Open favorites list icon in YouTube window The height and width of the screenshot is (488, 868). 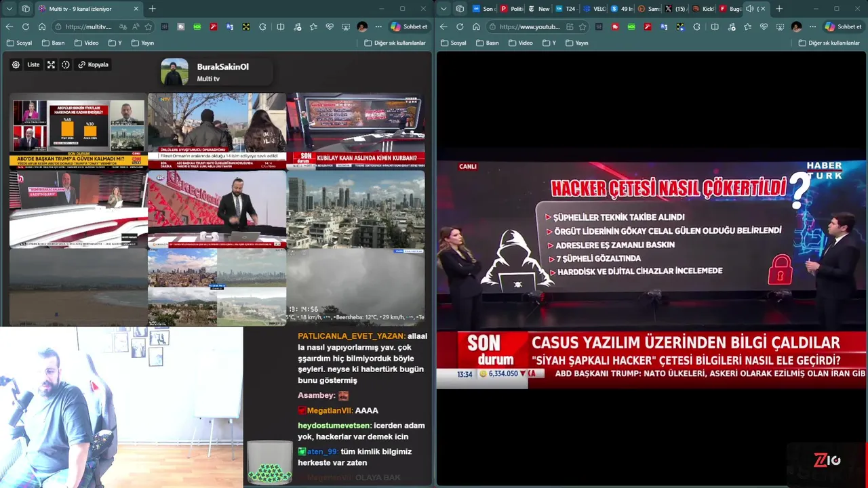tap(747, 26)
